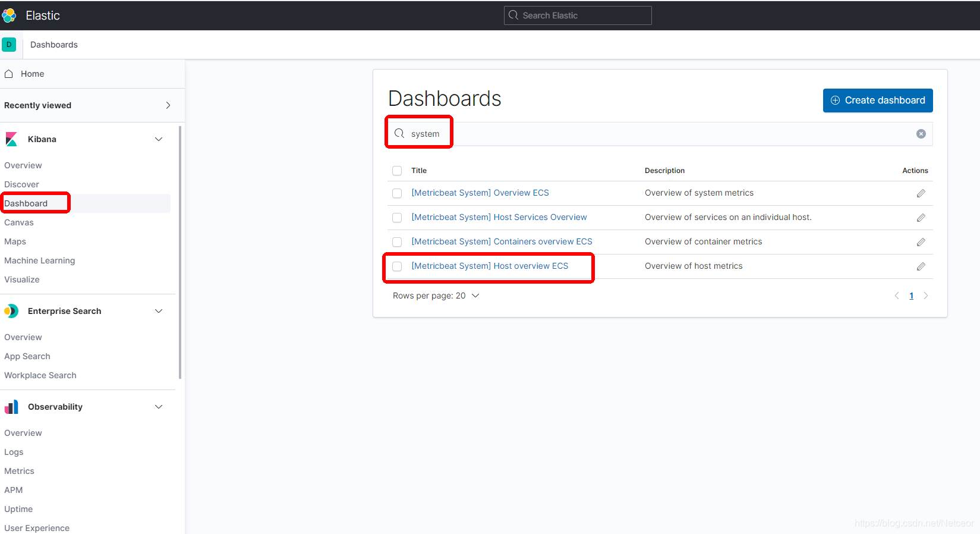Edit the Host Services Overview via its pencil icon
The height and width of the screenshot is (534, 980).
921,218
